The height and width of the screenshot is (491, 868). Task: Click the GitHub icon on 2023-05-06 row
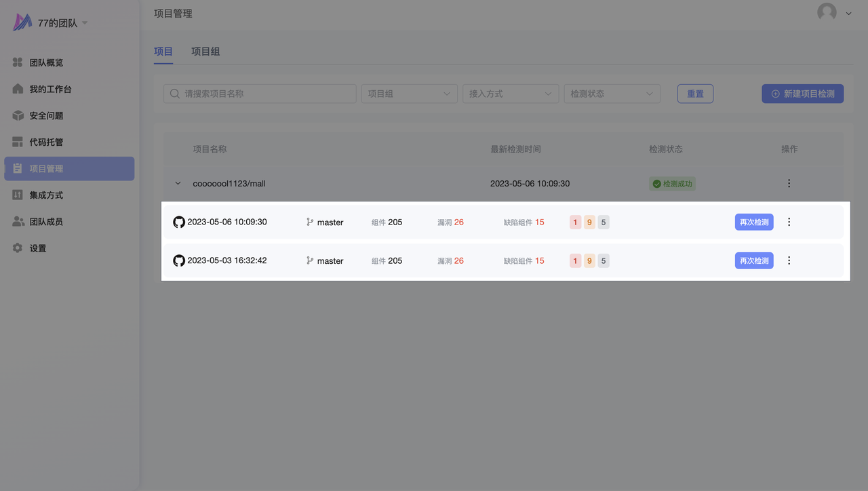coord(179,222)
